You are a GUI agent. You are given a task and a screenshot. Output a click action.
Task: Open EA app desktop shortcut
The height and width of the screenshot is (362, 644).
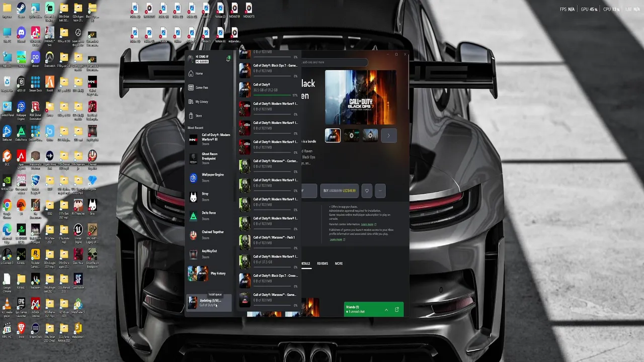pos(21,207)
